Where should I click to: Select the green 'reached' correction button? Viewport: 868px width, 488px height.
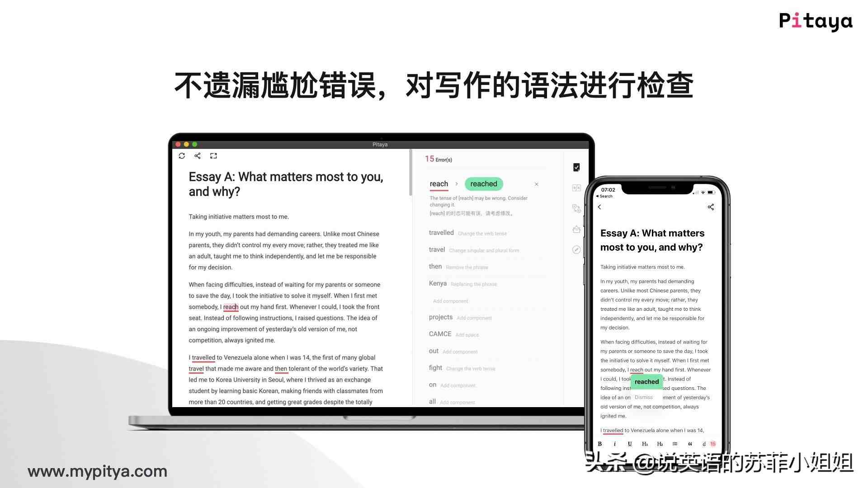[483, 183]
